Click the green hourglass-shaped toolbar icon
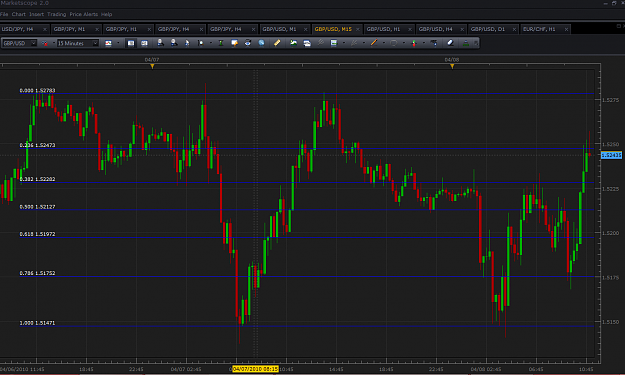The width and height of the screenshot is (625, 375). [x=221, y=43]
